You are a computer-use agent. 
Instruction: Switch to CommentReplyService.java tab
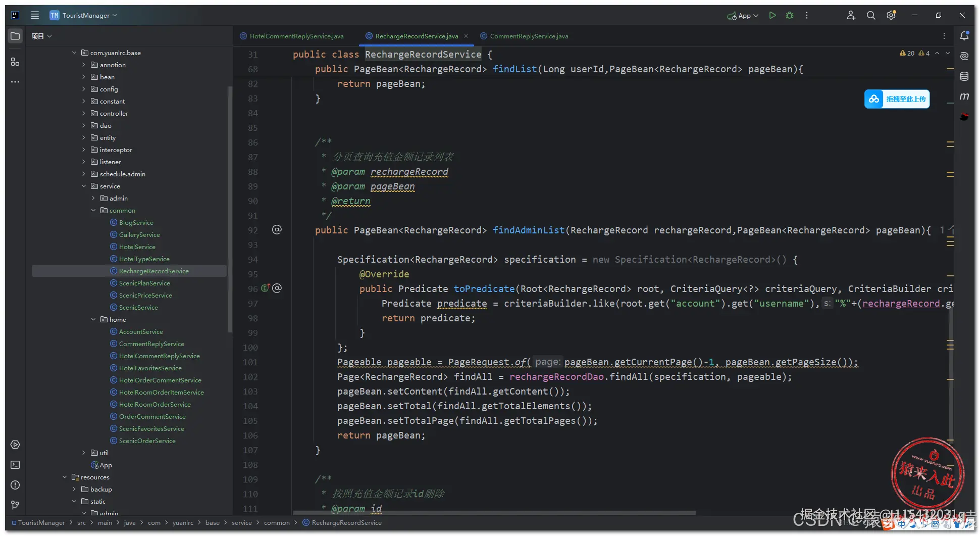coord(524,36)
